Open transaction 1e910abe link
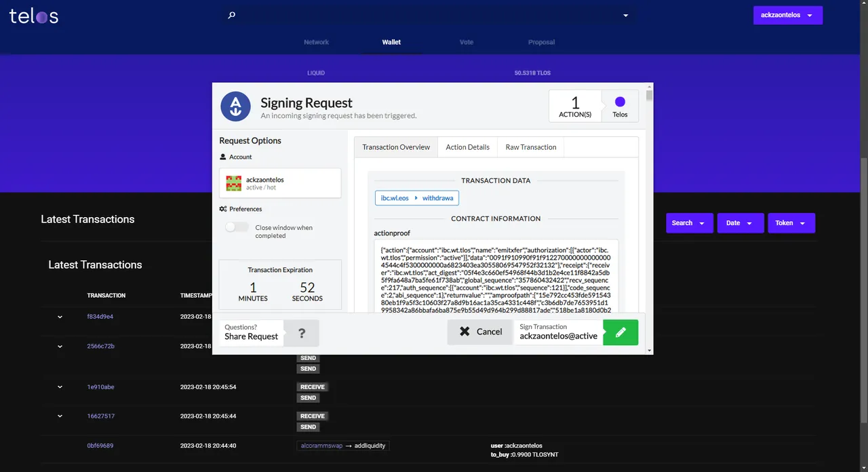868x472 pixels. pos(100,387)
